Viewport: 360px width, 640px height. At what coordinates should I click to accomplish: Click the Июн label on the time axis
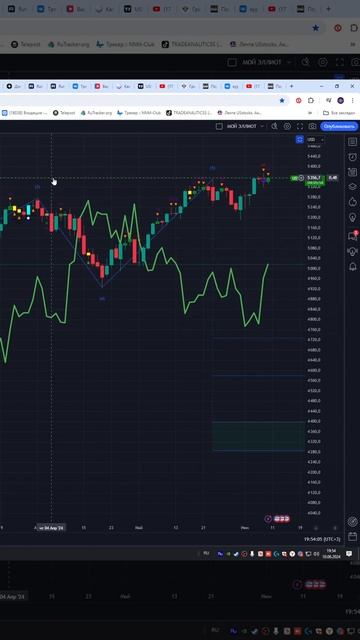point(245,528)
